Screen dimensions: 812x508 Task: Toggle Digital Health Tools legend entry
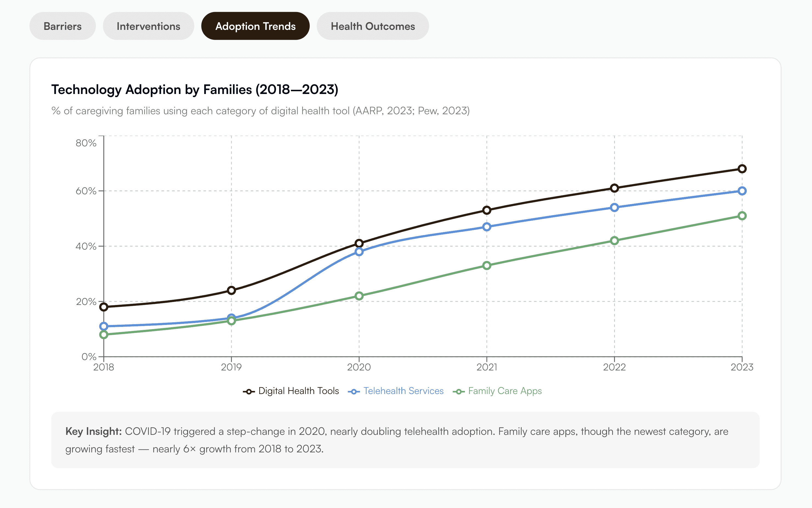tap(299, 391)
